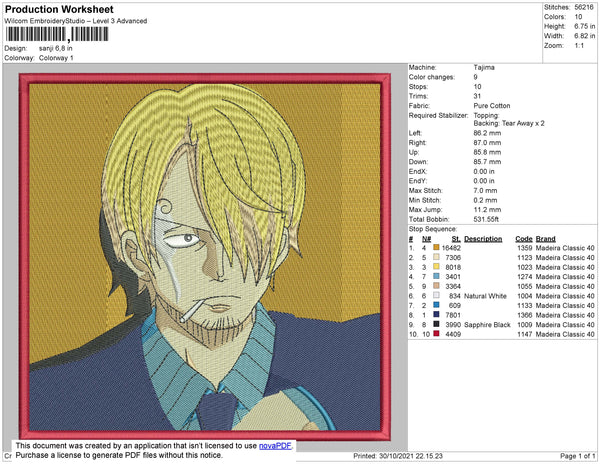
Task: Click the 'N#' column header
Action: 427,239
